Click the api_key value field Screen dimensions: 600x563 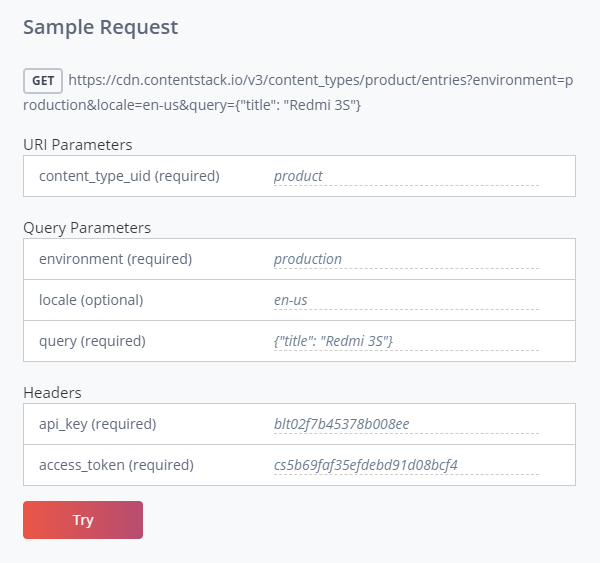406,424
